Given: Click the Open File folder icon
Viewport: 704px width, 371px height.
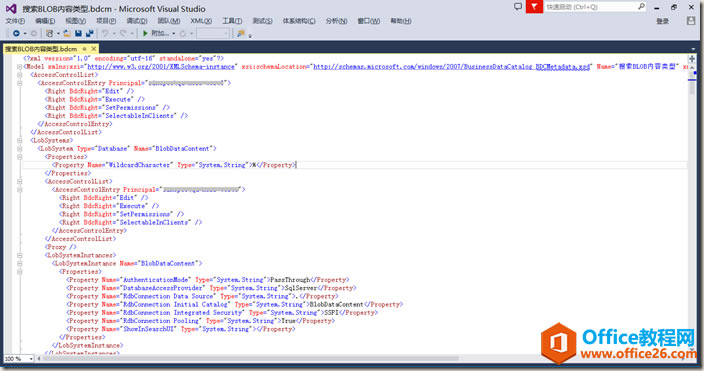Looking at the screenshot, I should [67, 33].
